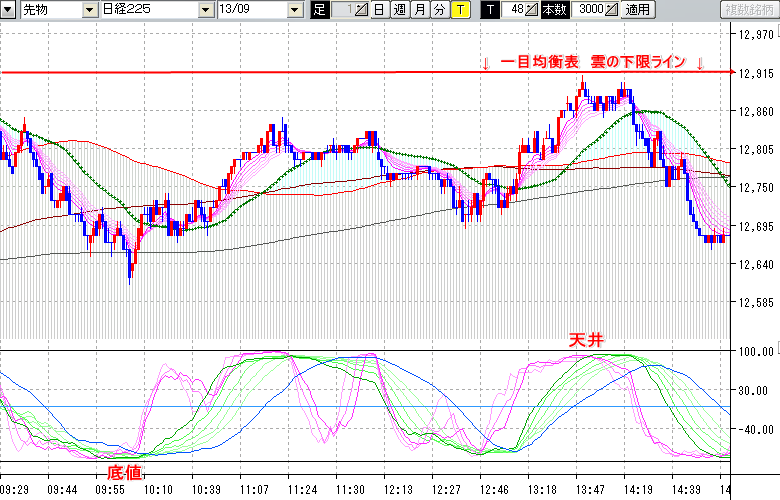Click the black 足 label icon

(319, 10)
